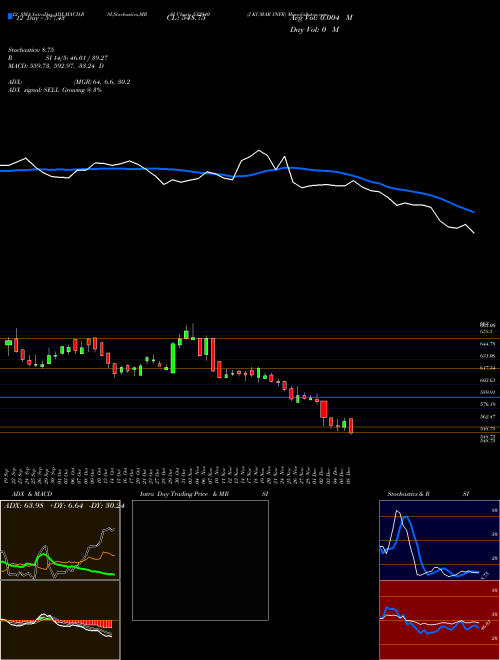Click the tall green candle near 30 Oct
The height and width of the screenshot is (660, 500).
click(x=173, y=358)
